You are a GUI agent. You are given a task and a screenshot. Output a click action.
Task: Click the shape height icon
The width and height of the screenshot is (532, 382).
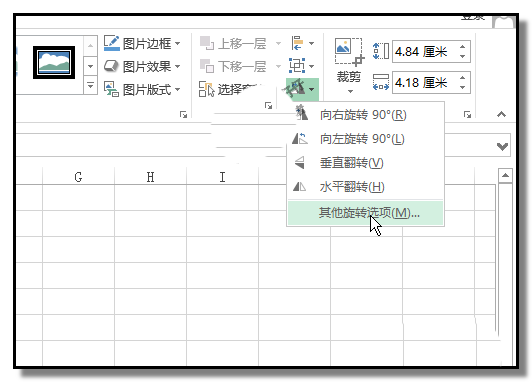point(381,51)
